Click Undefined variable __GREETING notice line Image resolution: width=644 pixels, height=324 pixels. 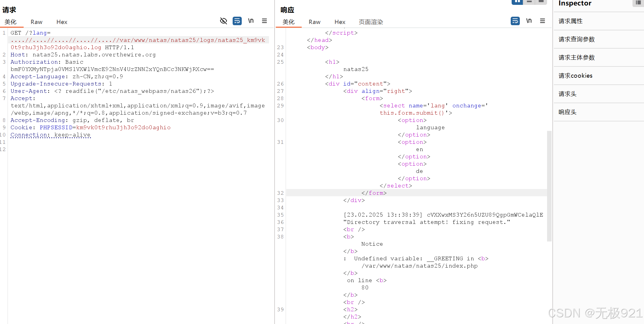(x=416, y=258)
